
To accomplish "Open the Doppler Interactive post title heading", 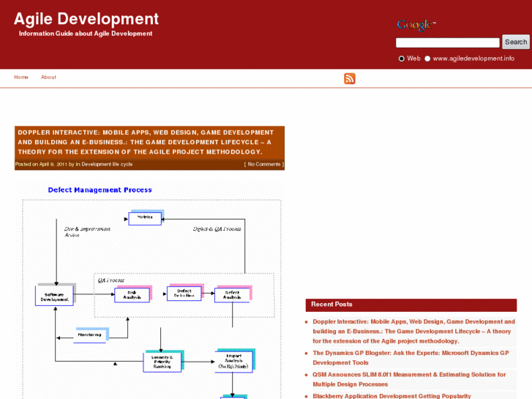I will coord(146,142).
